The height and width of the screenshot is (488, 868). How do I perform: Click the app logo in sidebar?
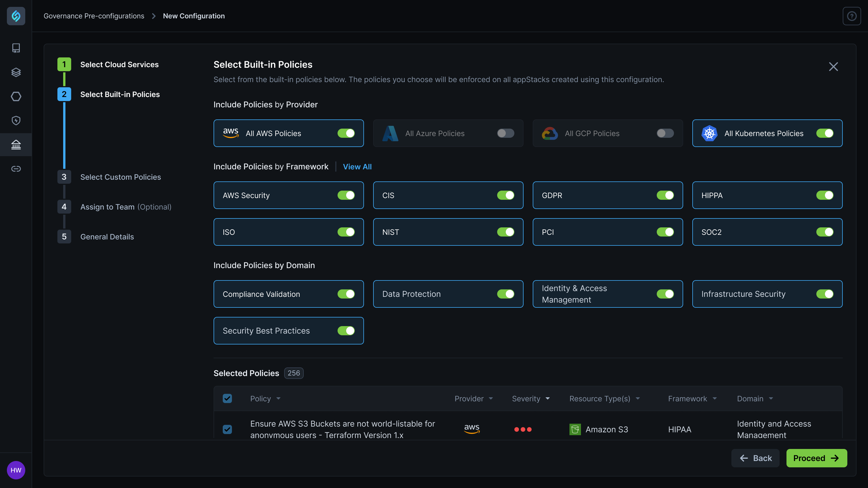coord(16,16)
